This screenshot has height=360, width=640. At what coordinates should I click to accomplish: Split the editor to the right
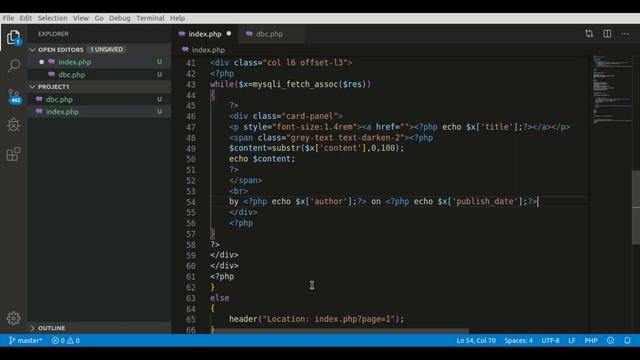[607, 34]
